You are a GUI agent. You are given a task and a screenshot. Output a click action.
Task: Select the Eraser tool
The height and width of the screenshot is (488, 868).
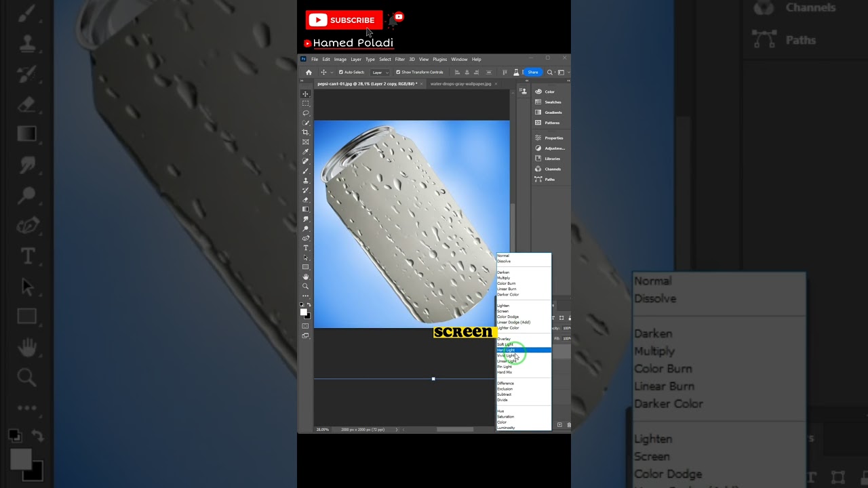[x=306, y=199]
